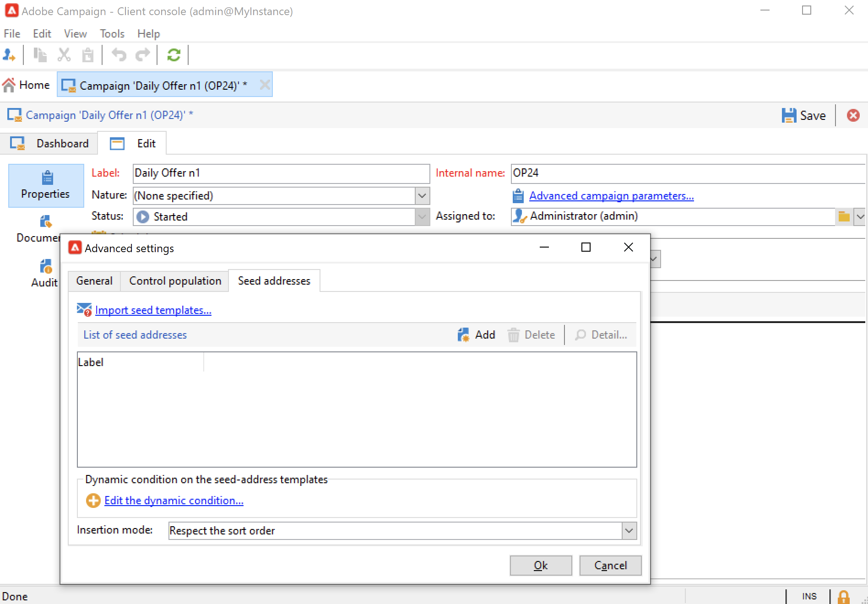Close the Advanced settings dialog
This screenshot has height=604, width=868.
[629, 248]
